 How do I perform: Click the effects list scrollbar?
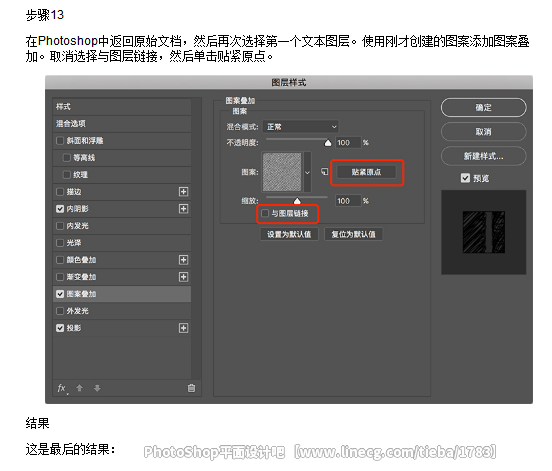(x=197, y=239)
